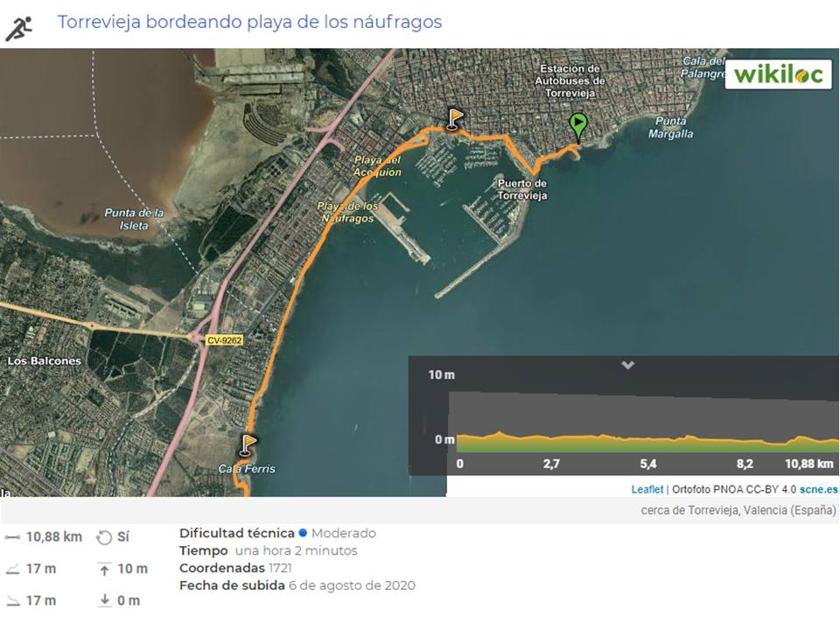Click the flag waypoint near Playa del Acequión
This screenshot has height=630, width=840.
coord(454,118)
